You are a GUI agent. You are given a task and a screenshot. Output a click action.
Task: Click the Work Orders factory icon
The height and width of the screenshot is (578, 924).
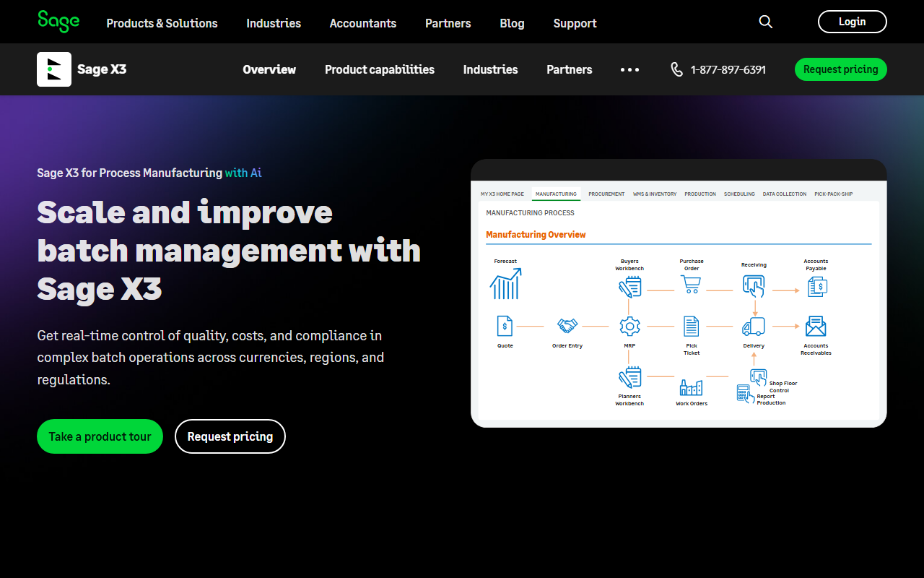click(692, 387)
